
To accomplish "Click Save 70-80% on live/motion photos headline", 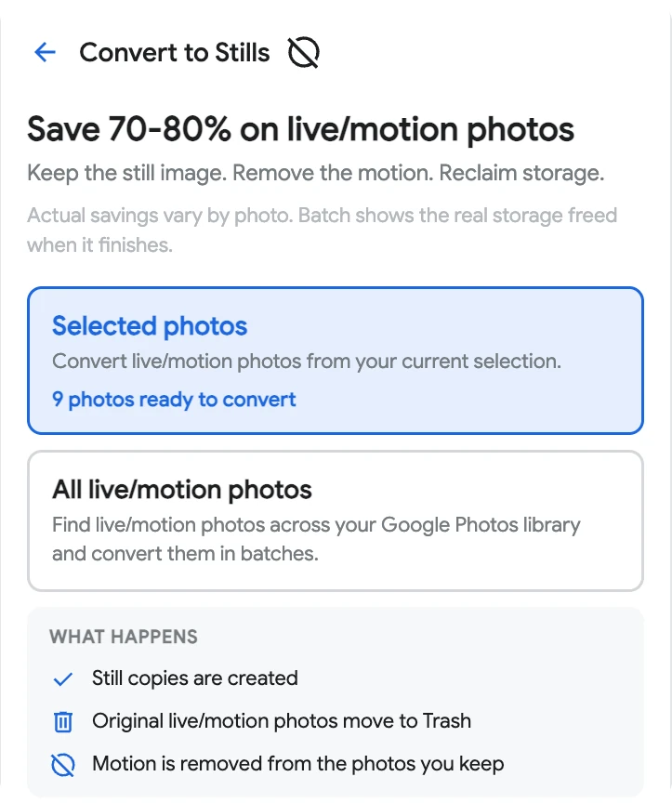I will (x=300, y=129).
